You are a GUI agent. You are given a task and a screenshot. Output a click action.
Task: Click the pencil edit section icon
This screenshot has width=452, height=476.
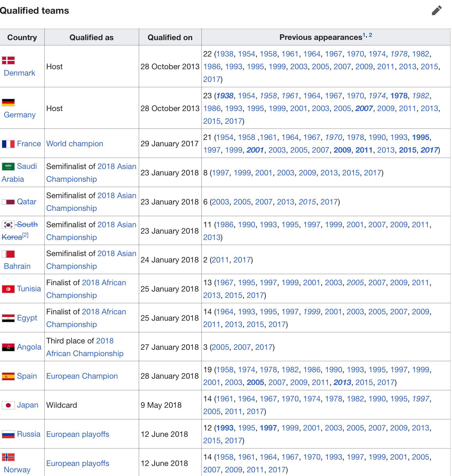pyautogui.click(x=437, y=11)
